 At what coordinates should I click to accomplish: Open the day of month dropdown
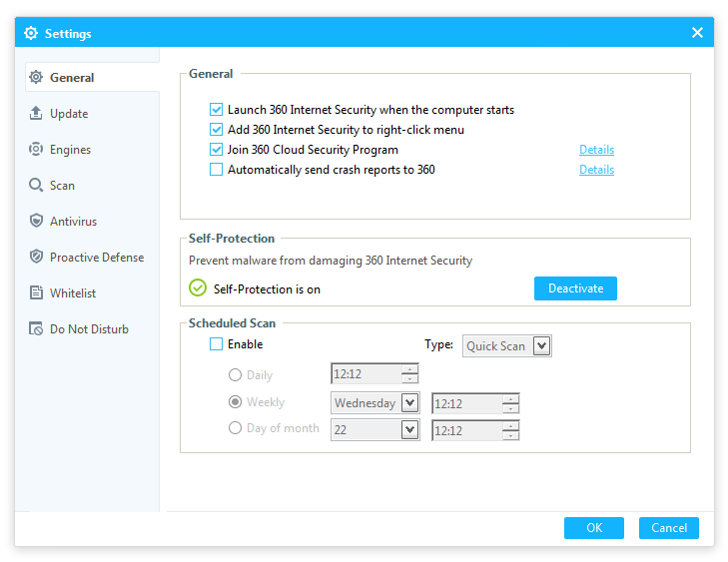(409, 429)
